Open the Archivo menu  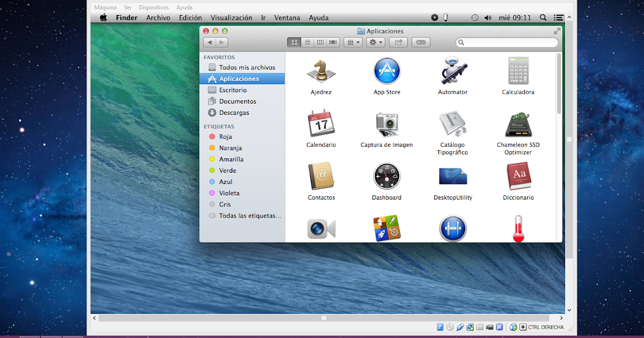(x=158, y=18)
